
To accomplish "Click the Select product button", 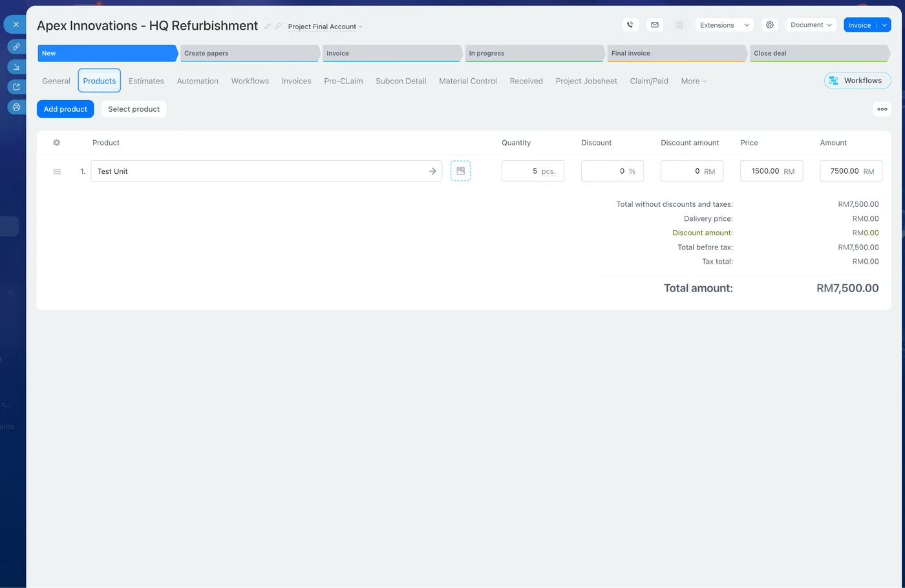I will 134,109.
